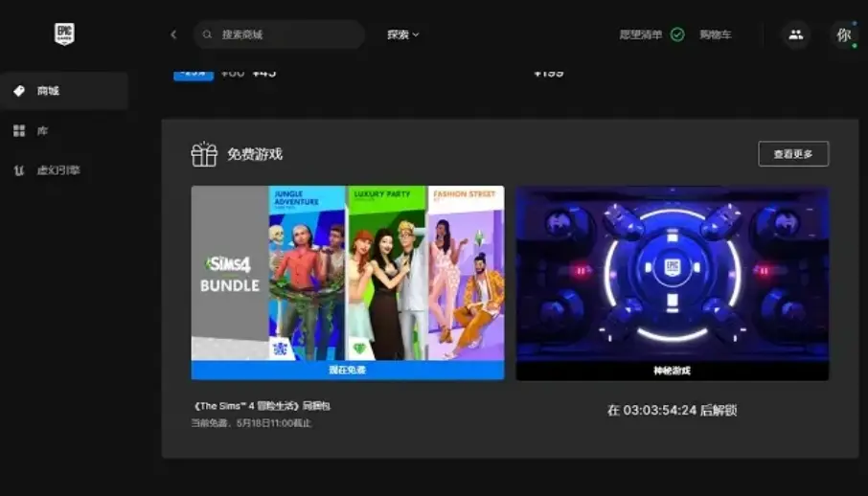Click the search magnifier icon
The height and width of the screenshot is (496, 868).
click(207, 34)
